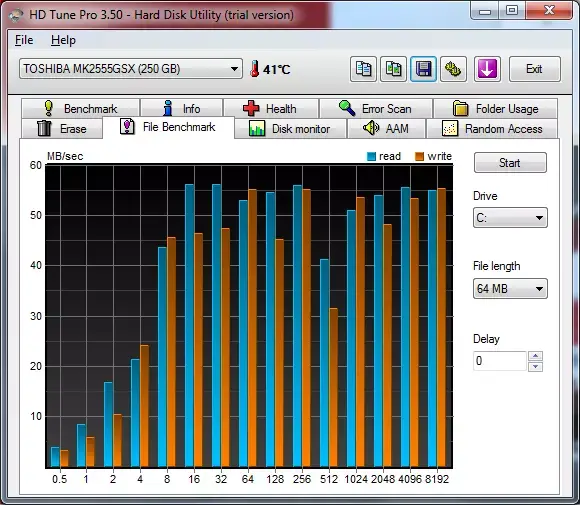Maximize the HD Tune Pro window
This screenshot has height=505, width=580.
512,11
